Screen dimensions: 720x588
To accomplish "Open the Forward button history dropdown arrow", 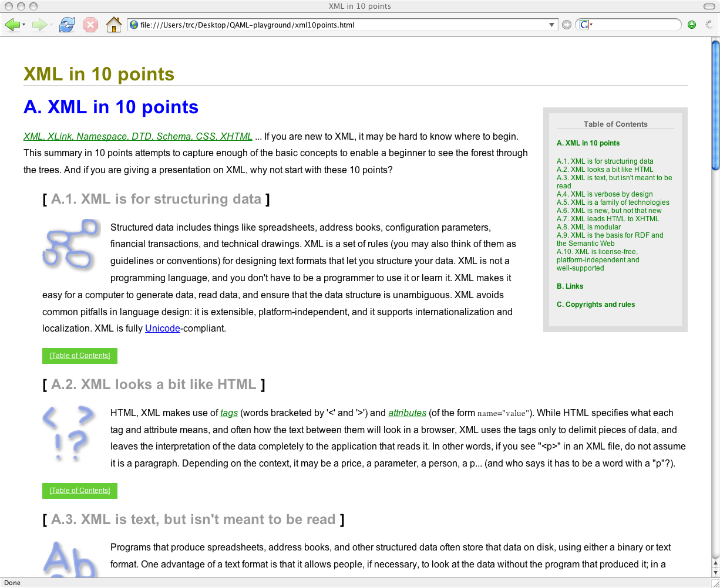I will (51, 25).
